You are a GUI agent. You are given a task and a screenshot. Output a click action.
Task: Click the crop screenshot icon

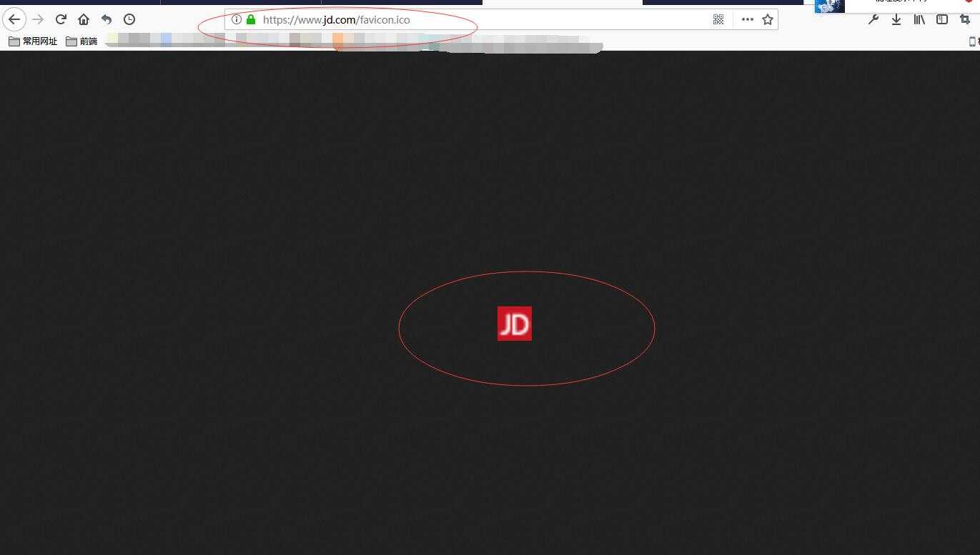click(x=964, y=19)
